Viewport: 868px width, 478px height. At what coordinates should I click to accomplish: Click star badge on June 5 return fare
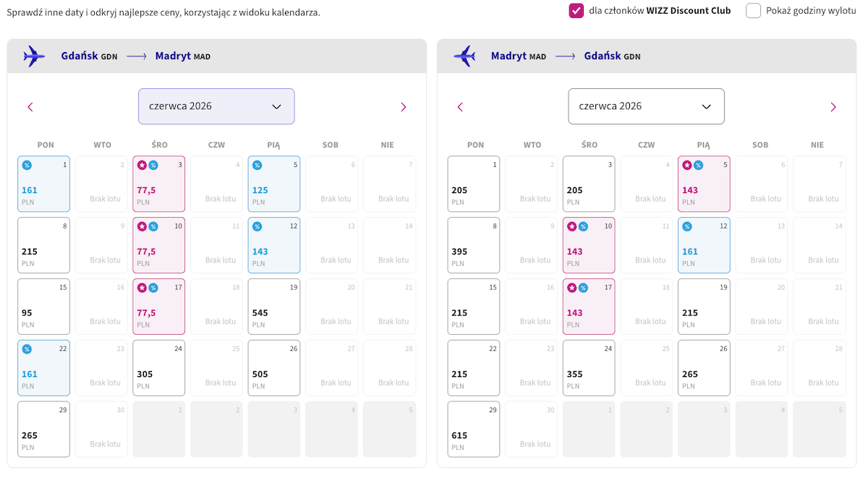click(688, 166)
